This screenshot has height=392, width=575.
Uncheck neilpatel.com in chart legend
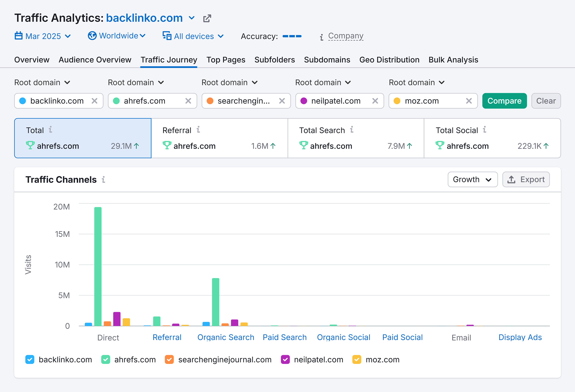coord(285,360)
